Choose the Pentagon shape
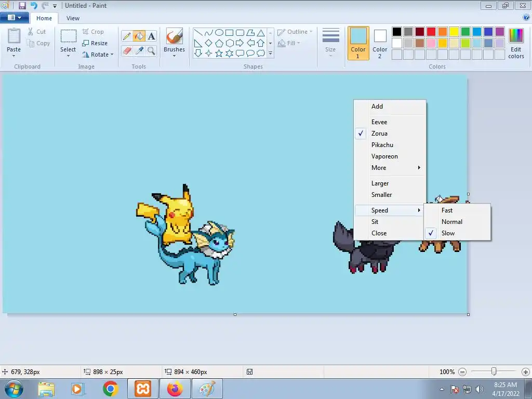 click(219, 43)
